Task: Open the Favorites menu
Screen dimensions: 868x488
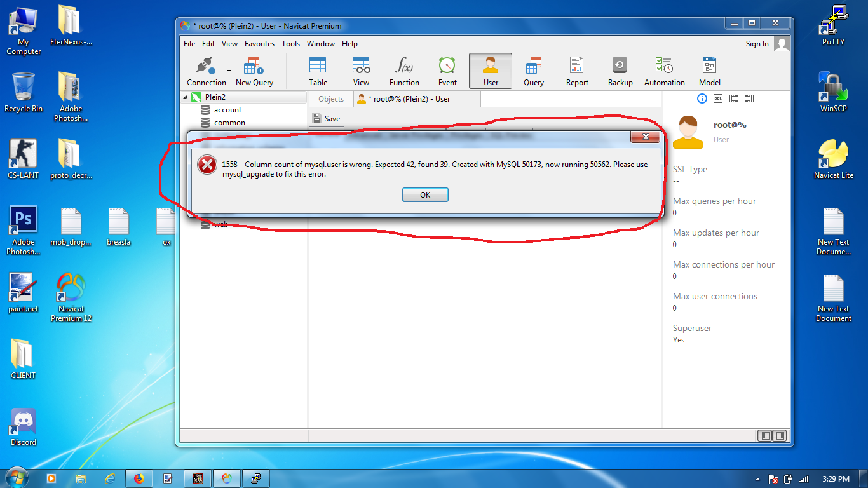Action: coord(259,44)
